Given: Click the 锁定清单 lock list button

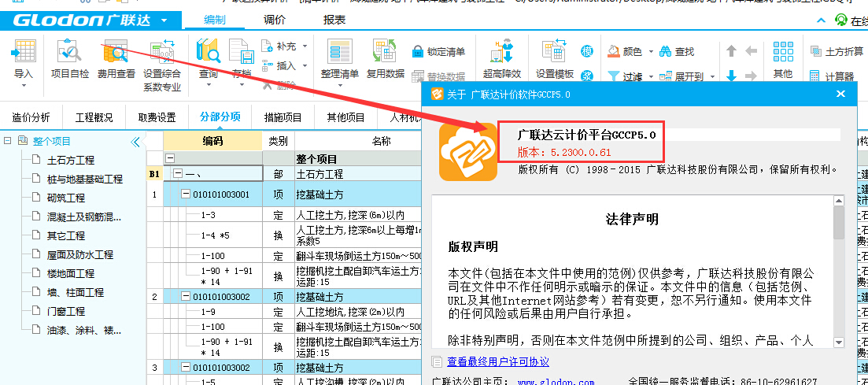Looking at the screenshot, I should (x=438, y=52).
